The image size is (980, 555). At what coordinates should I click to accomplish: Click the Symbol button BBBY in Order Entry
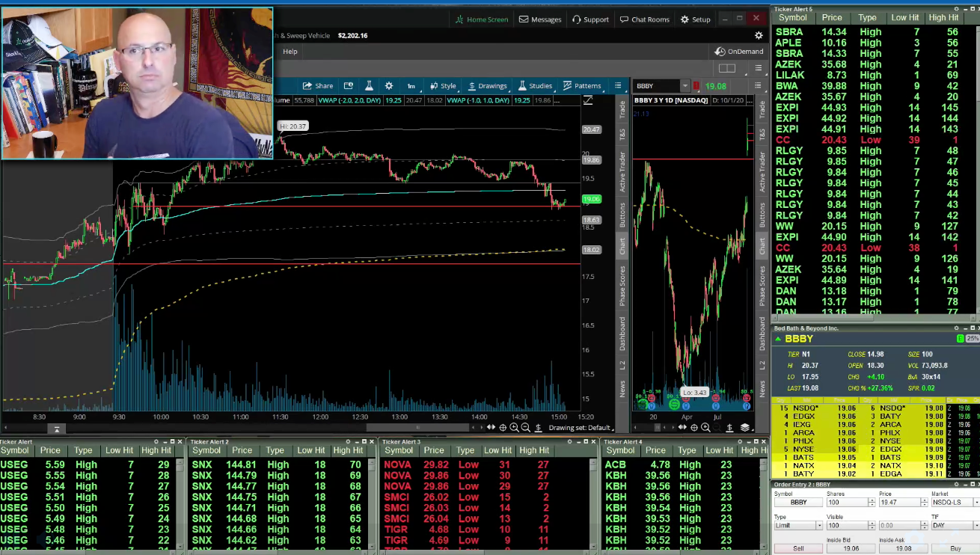click(x=798, y=503)
